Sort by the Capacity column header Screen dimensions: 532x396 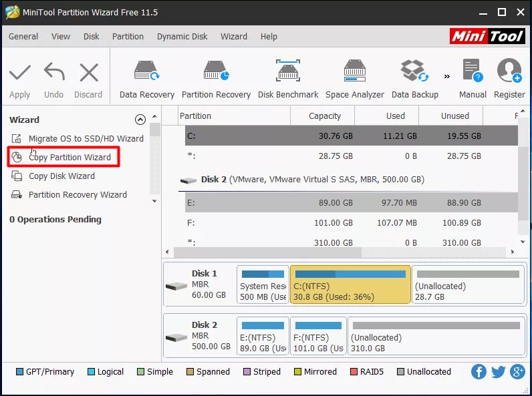click(322, 116)
